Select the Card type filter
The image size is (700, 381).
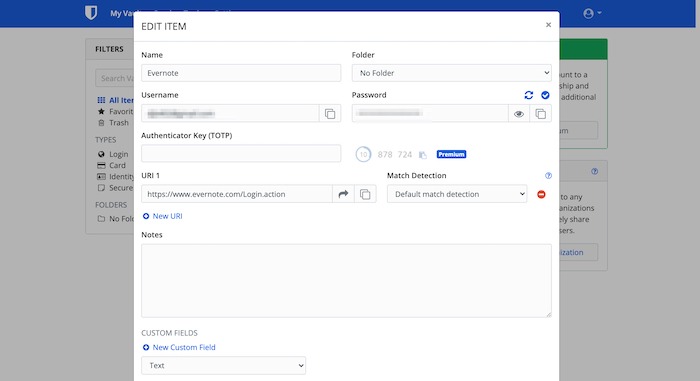(112, 165)
